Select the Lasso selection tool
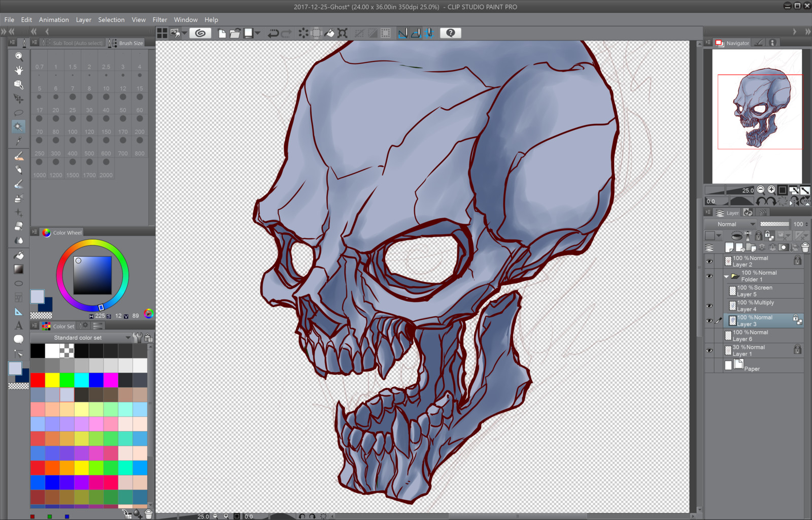The height and width of the screenshot is (520, 812). [x=19, y=112]
